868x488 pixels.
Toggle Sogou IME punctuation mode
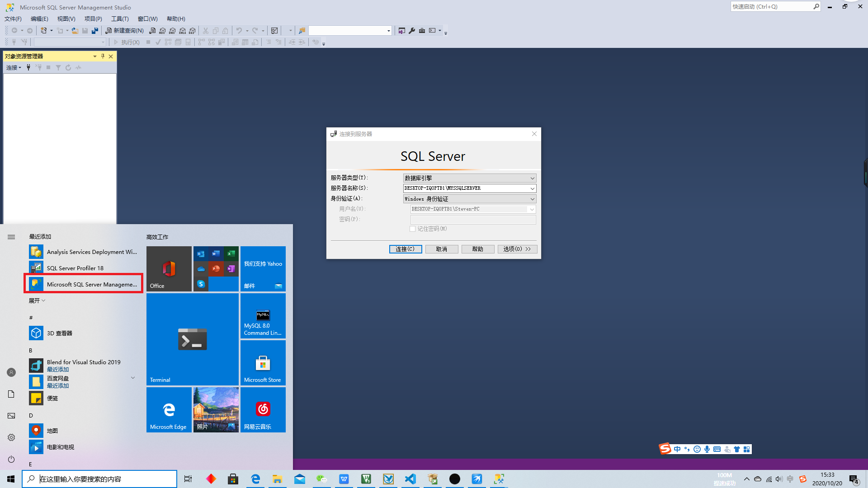pyautogui.click(x=687, y=449)
